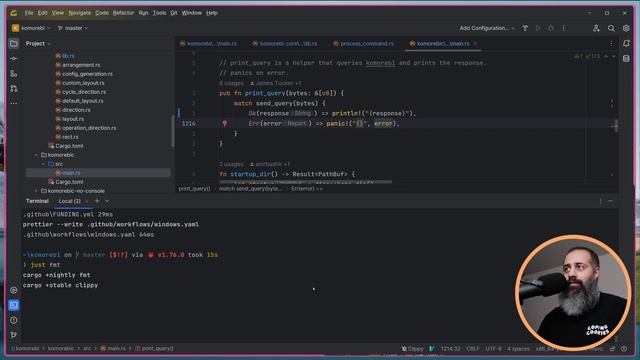
Task: Open the Structure tool window icon
Action: (x=14, y=73)
